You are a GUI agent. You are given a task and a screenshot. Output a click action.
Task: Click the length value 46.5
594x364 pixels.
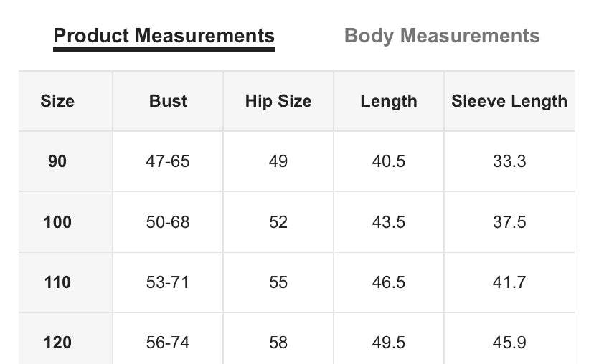click(x=389, y=282)
